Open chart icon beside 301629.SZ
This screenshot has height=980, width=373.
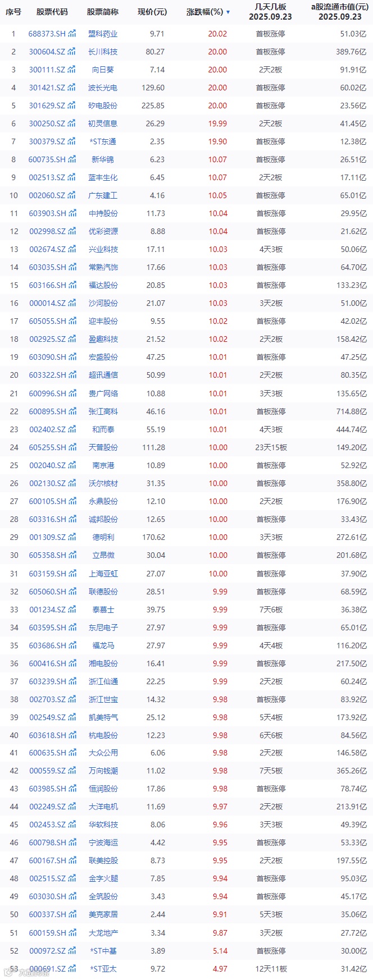[x=71, y=106]
